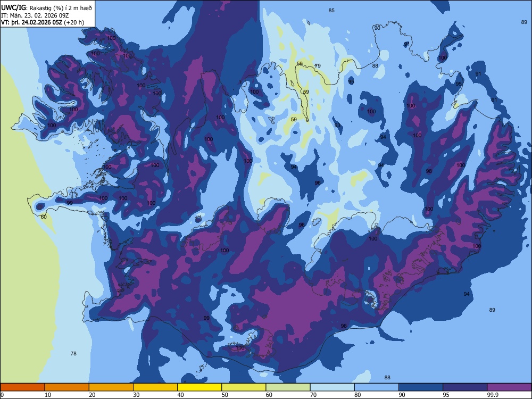This screenshot has height=399, width=532.
Task: Select the 90–95 medium blue legend swatch
Action: click(421, 387)
